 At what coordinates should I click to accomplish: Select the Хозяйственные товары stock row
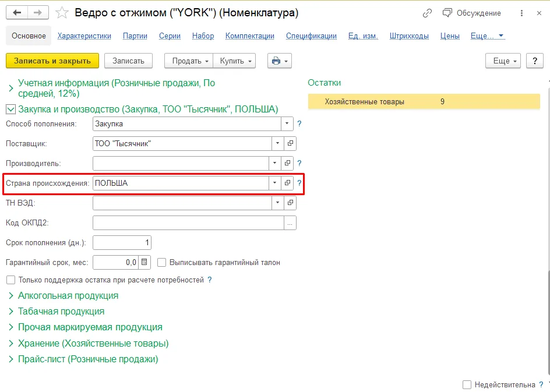424,102
